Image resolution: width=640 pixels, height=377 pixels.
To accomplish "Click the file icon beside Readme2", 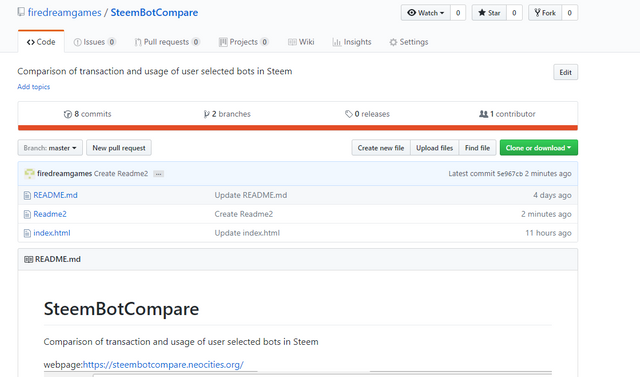I will click(27, 214).
